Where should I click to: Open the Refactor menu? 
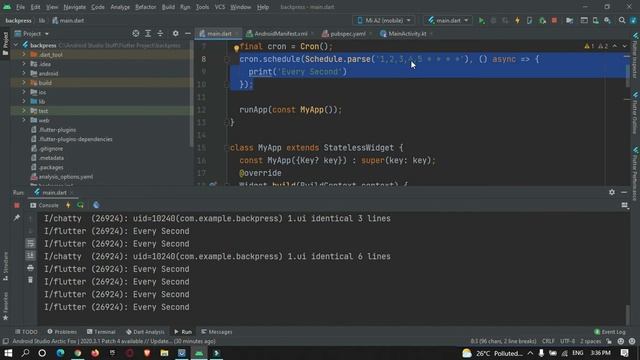click(145, 7)
